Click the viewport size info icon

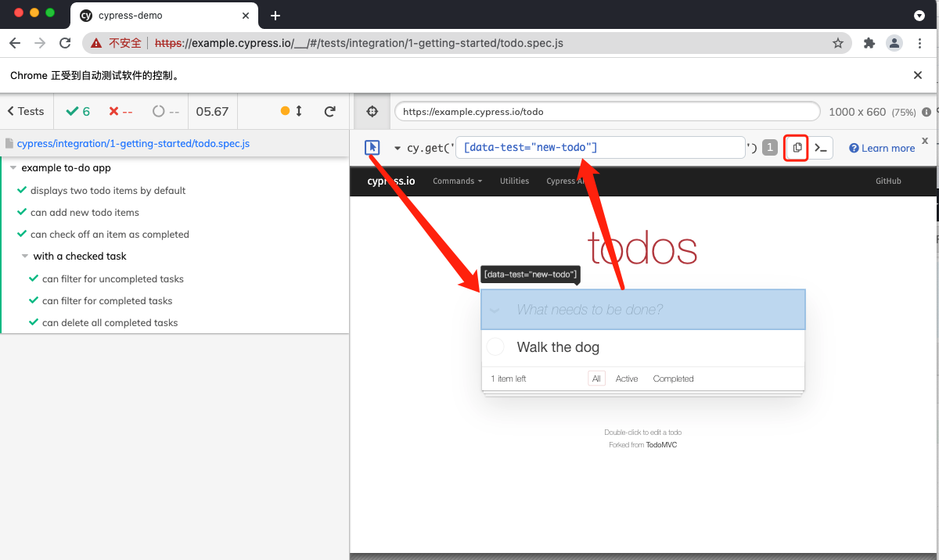coord(926,112)
